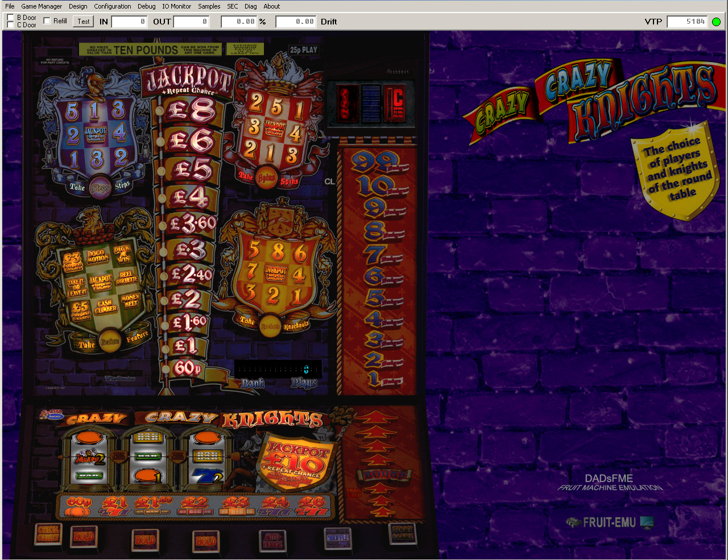Screen dimensions: 728x560
Task: Click the IN value field
Action: 129,22
